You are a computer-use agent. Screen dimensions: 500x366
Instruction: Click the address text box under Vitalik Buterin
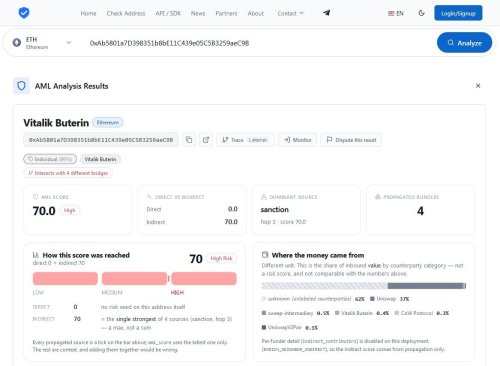(101, 140)
